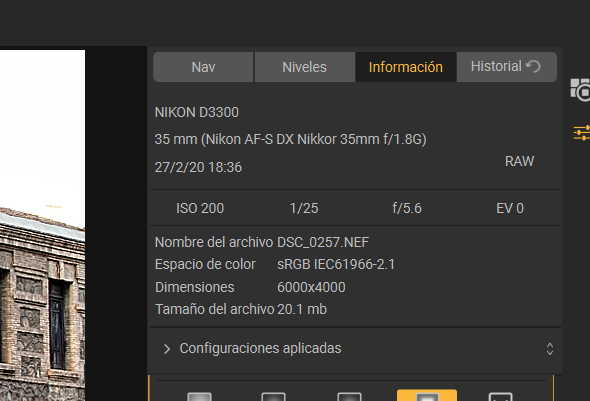Select the leftmost light gray gradient icon
The height and width of the screenshot is (401, 590).
coord(199,396)
